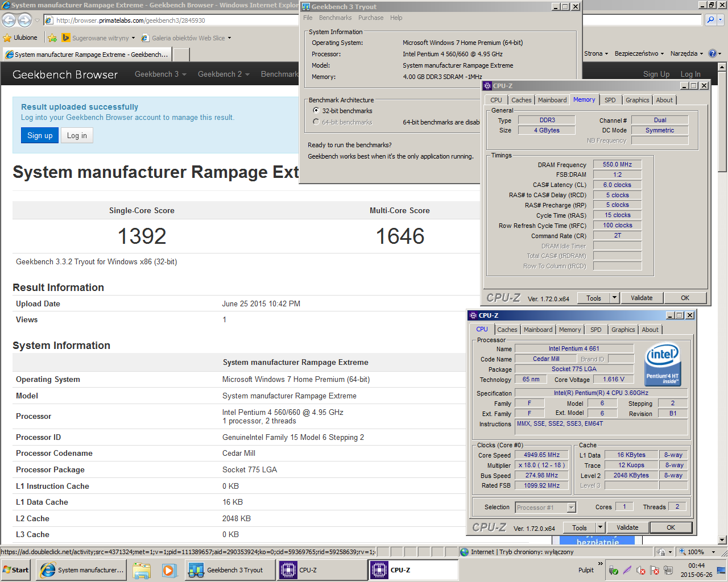
Task: Click the Log in button beside Sign up
Action: (x=77, y=135)
